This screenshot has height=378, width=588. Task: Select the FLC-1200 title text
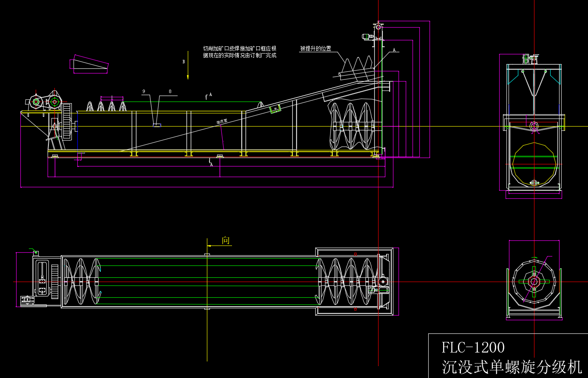[473, 347]
